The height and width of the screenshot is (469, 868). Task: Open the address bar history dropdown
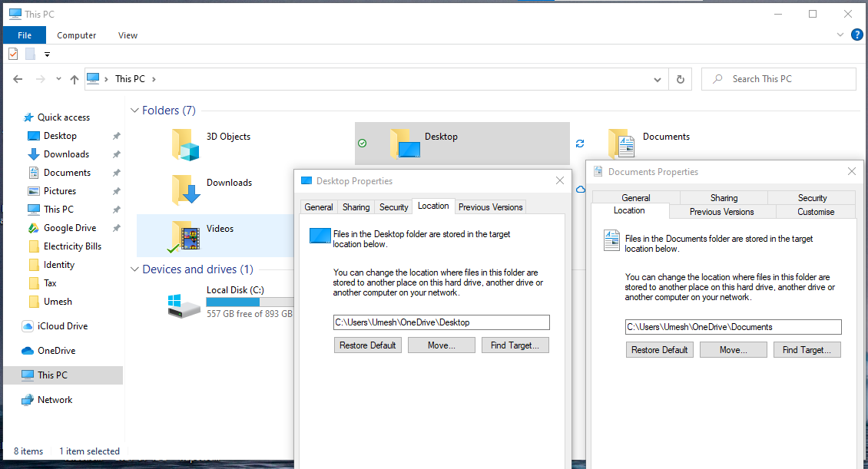click(x=657, y=80)
